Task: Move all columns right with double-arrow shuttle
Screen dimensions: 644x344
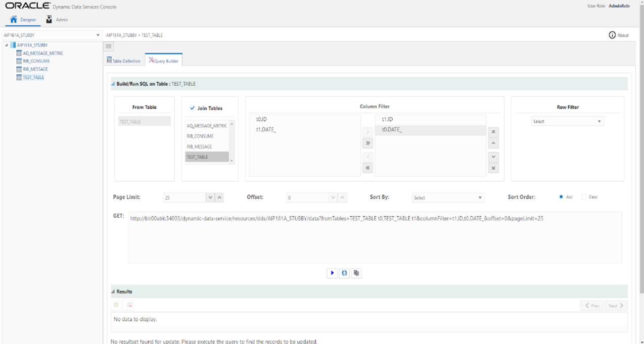Action: [x=367, y=142]
